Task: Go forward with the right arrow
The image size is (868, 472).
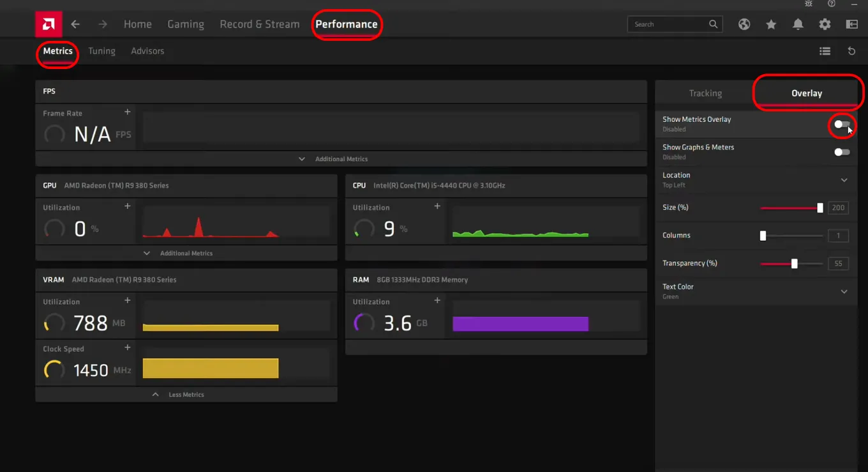Action: pyautogui.click(x=103, y=24)
